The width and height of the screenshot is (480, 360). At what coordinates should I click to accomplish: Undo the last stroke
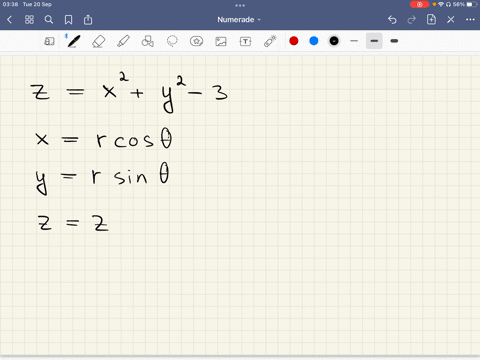click(392, 20)
